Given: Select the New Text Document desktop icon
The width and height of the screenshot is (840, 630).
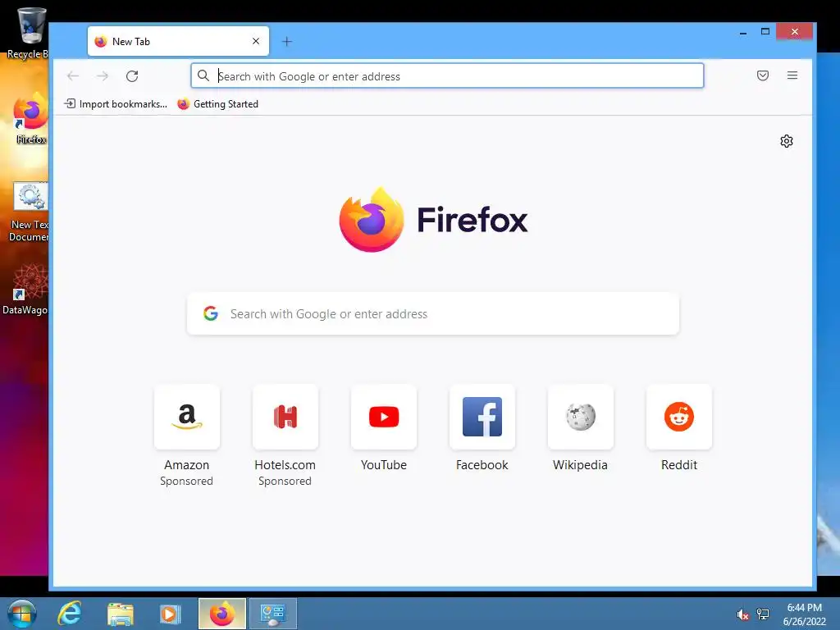Looking at the screenshot, I should (30, 212).
